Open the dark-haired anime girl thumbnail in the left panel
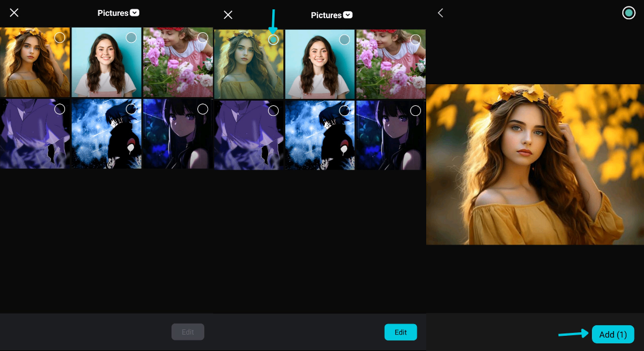 (178, 133)
